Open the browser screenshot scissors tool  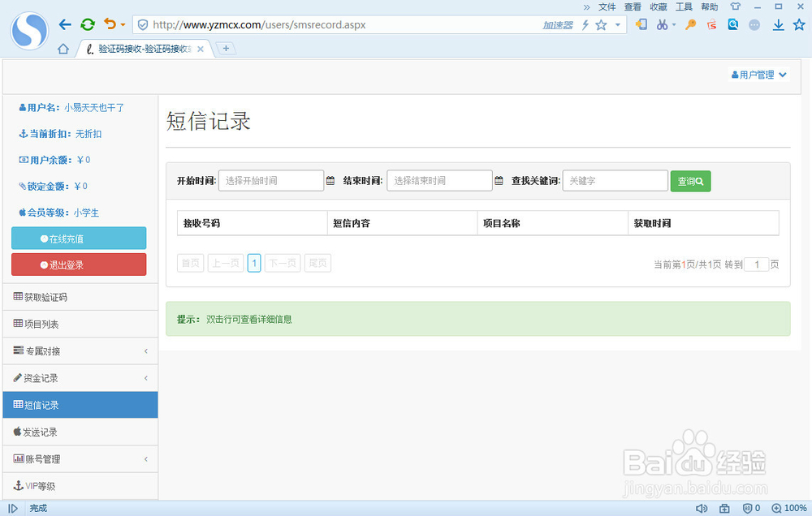(x=663, y=24)
